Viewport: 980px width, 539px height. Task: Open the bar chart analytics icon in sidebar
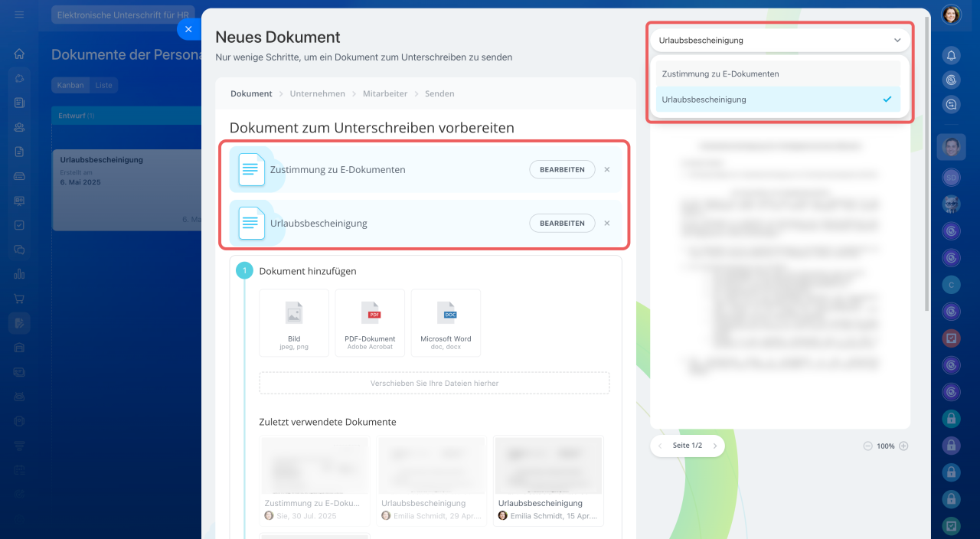(x=19, y=274)
